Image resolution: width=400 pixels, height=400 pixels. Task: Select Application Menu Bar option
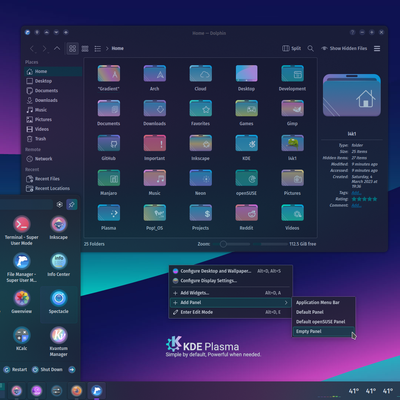[324, 303]
